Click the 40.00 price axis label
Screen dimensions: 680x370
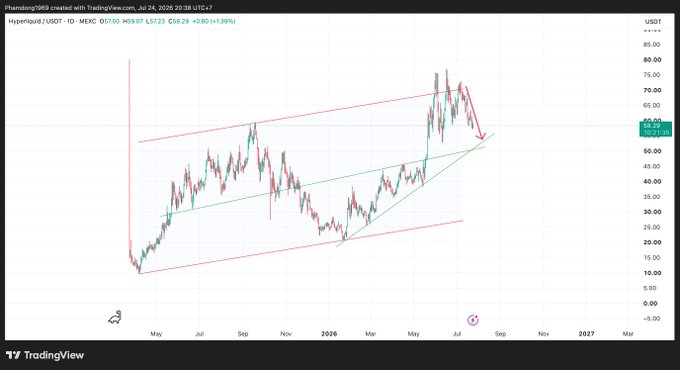[x=652, y=181]
